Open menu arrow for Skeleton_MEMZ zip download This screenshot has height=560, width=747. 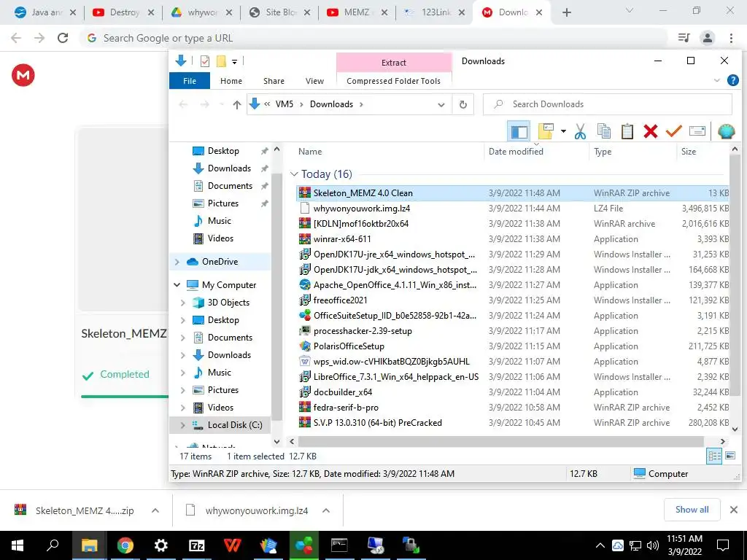pos(155,510)
